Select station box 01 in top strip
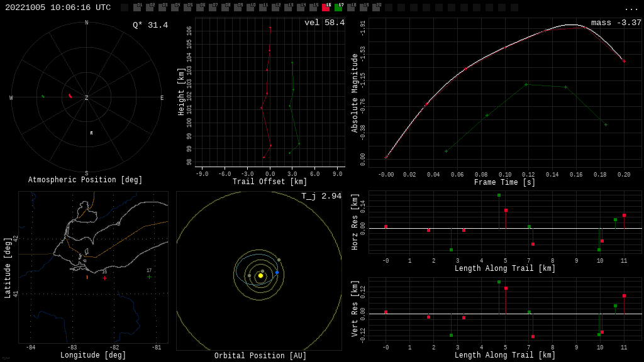644x362 pixels. 137,8
